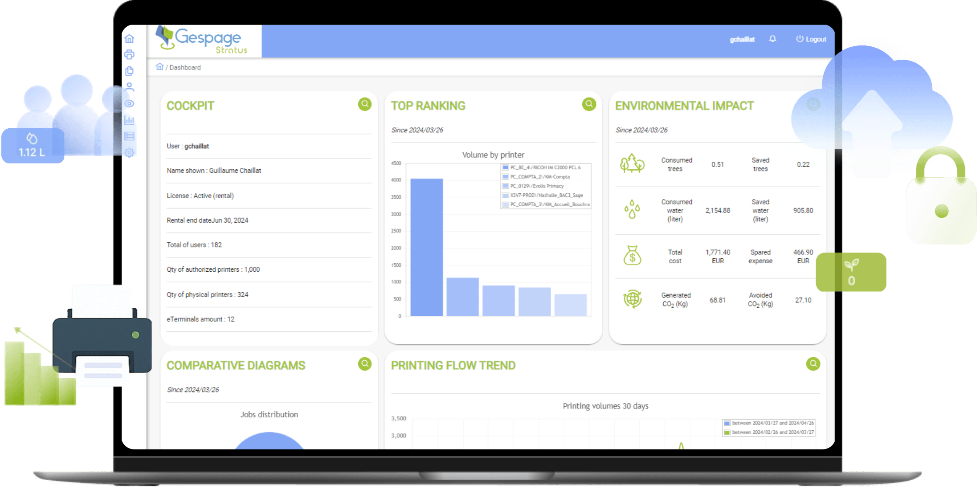This screenshot has width=980, height=490.
Task: Open the notifications bell
Action: point(772,39)
